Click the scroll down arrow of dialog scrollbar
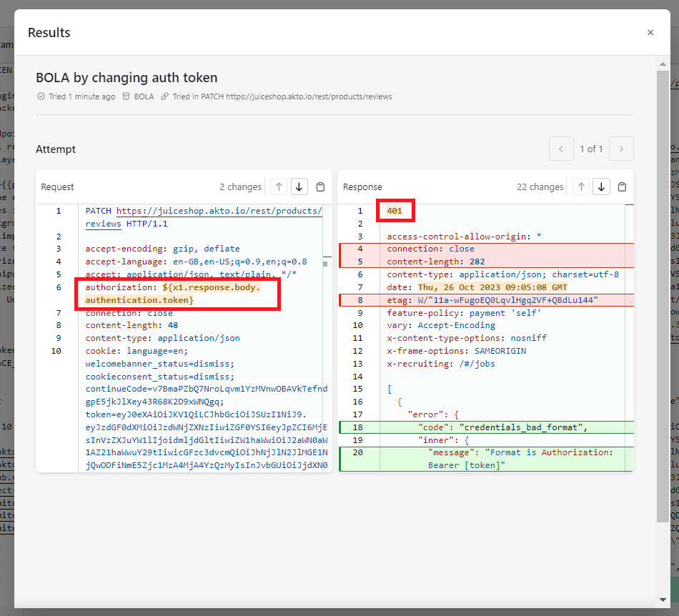This screenshot has width=679, height=616. tap(663, 600)
